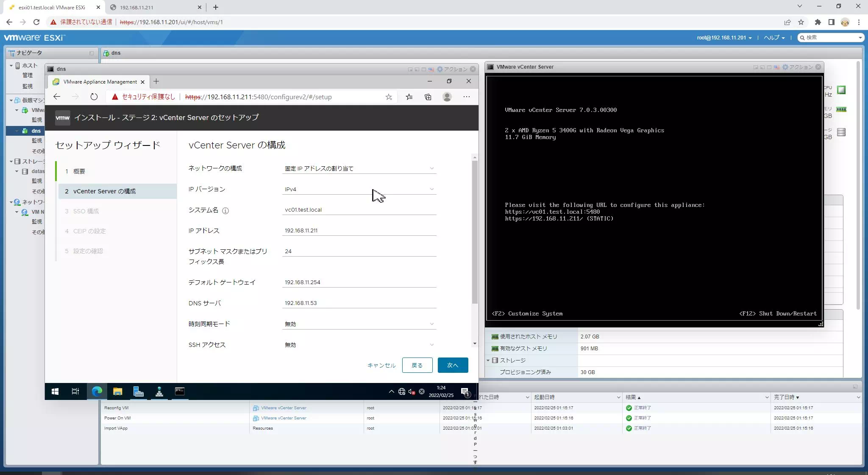Click Windows Start button in dns console
This screenshot has width=868, height=475.
pyautogui.click(x=55, y=391)
